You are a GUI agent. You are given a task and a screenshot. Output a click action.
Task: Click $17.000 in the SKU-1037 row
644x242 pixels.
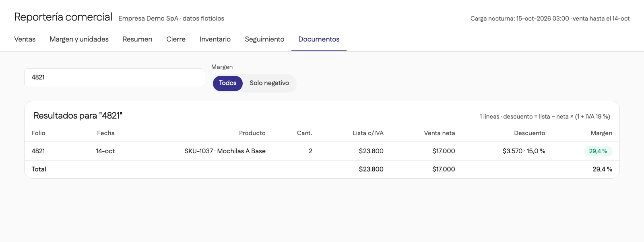pyautogui.click(x=444, y=151)
